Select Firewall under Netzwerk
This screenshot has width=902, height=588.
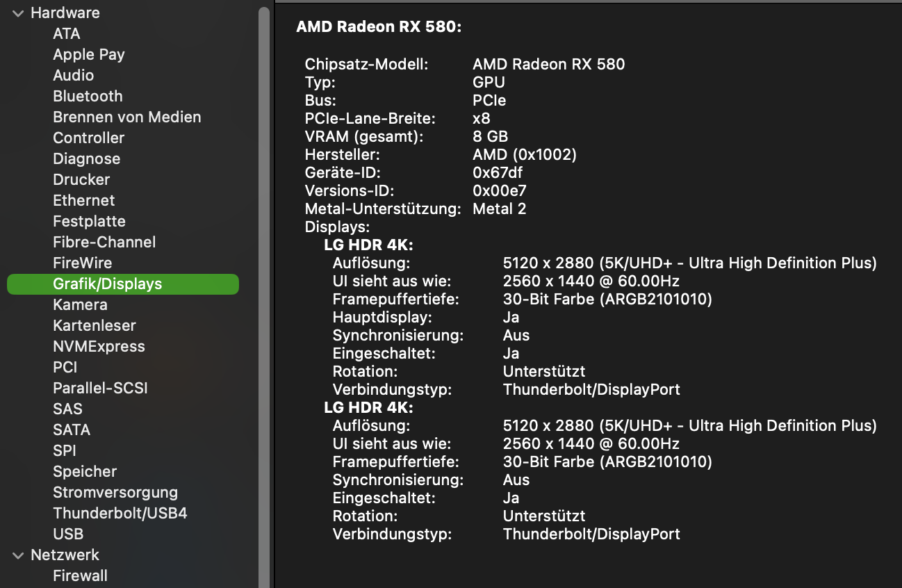pos(81,575)
